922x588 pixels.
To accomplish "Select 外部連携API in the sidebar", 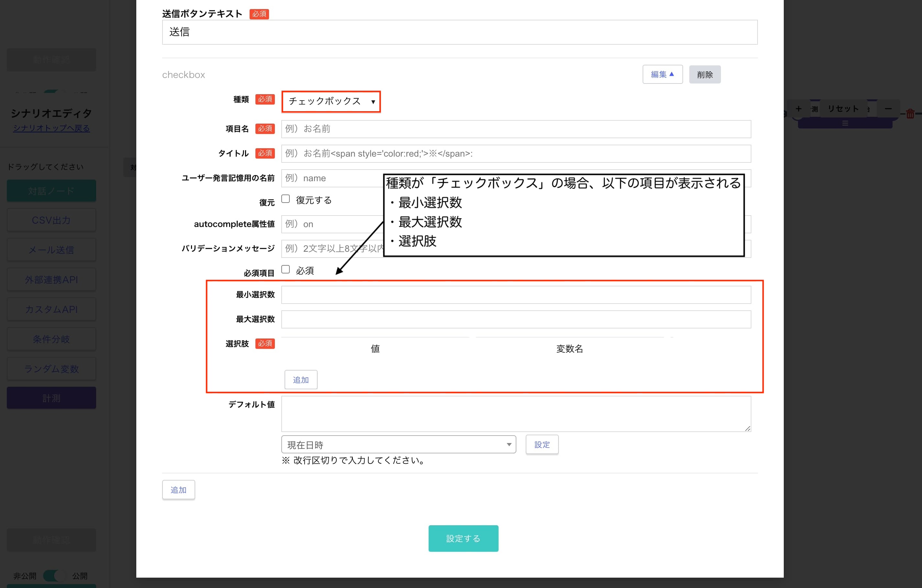I will (51, 280).
